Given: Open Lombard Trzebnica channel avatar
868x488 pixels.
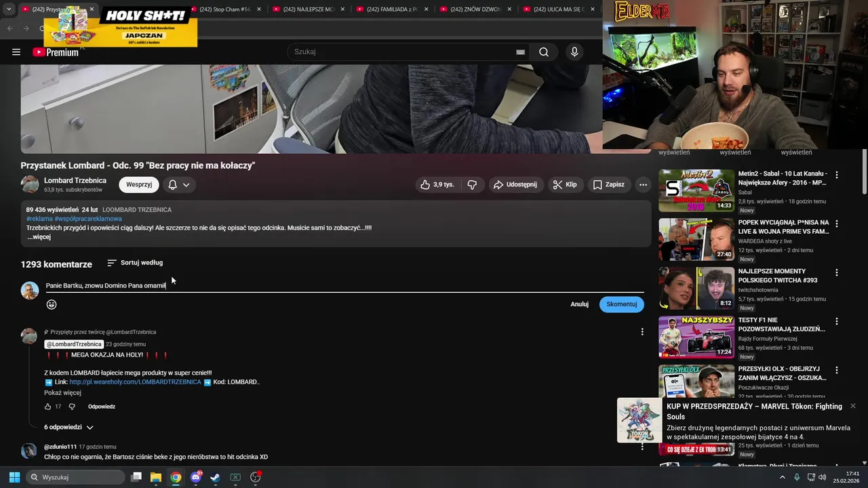Looking at the screenshot, I should pos(30,184).
